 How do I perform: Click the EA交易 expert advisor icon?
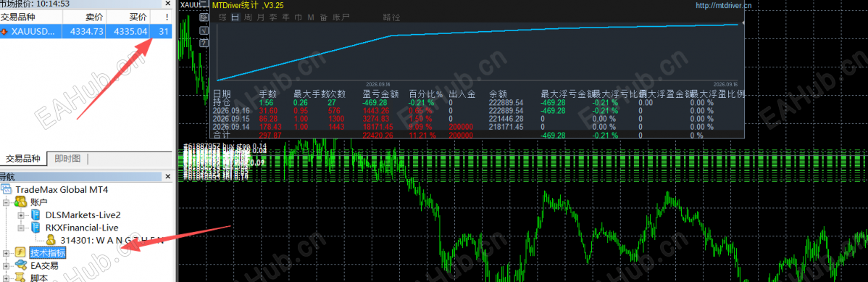21,265
